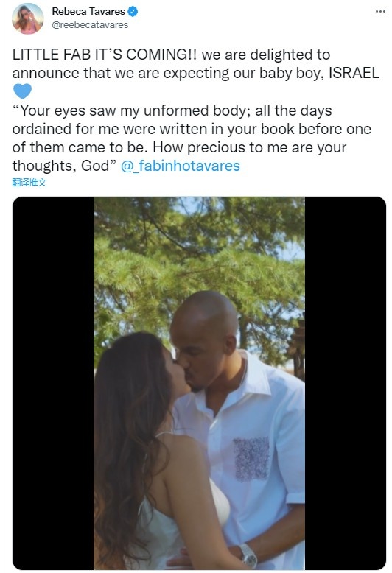Open the Rebeca Tavares display name
This screenshot has height=573, width=392.
(88, 12)
